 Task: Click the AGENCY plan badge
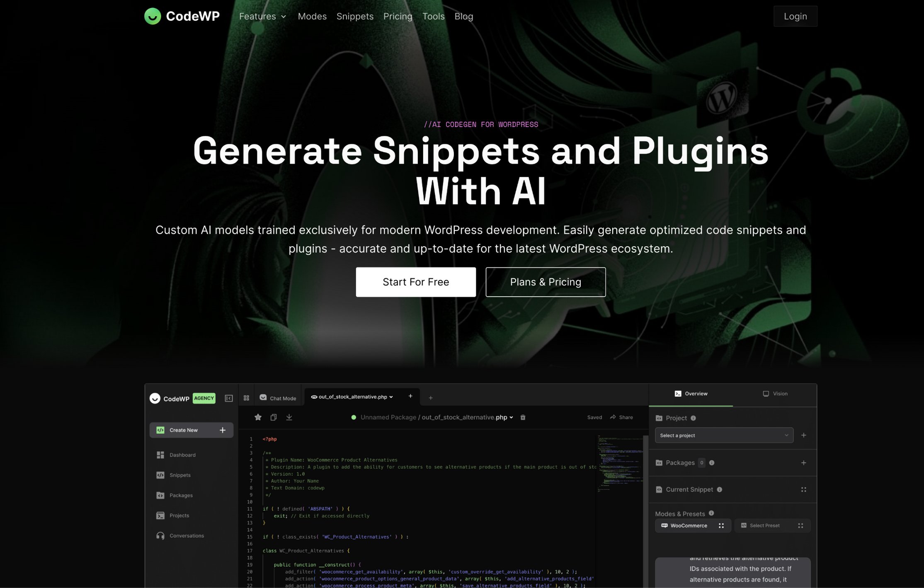pyautogui.click(x=204, y=398)
